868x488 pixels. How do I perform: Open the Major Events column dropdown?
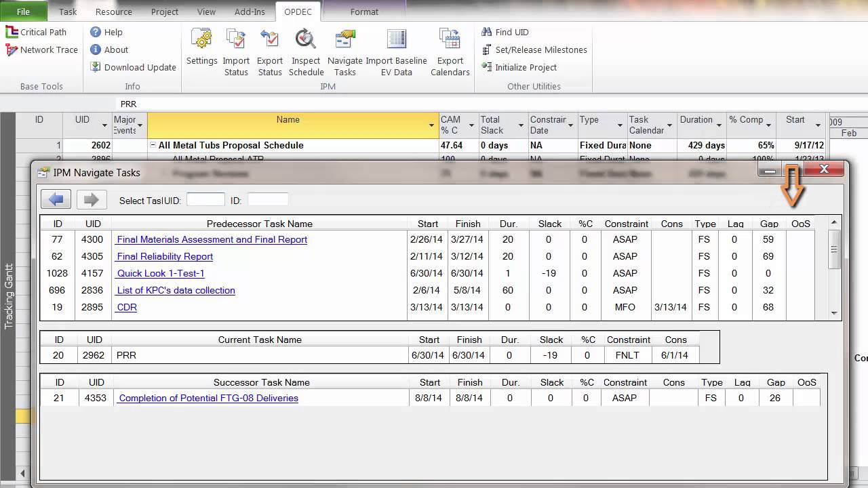click(x=140, y=125)
